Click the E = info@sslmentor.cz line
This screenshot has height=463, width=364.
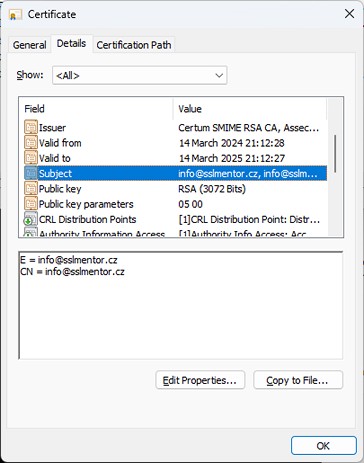pyautogui.click(x=69, y=260)
